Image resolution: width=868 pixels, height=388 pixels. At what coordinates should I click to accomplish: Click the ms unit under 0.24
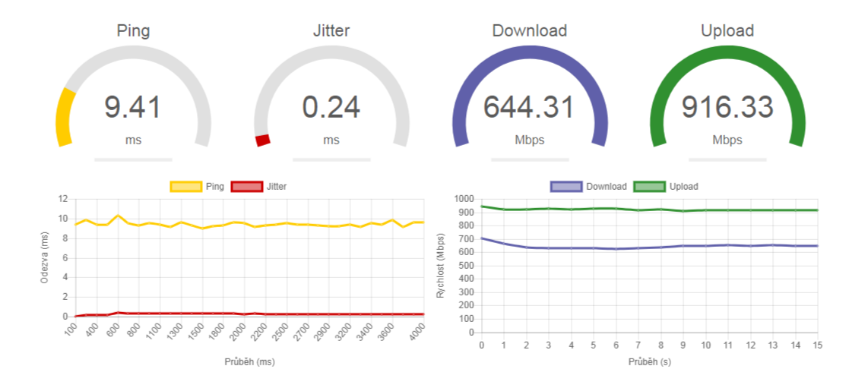331,140
